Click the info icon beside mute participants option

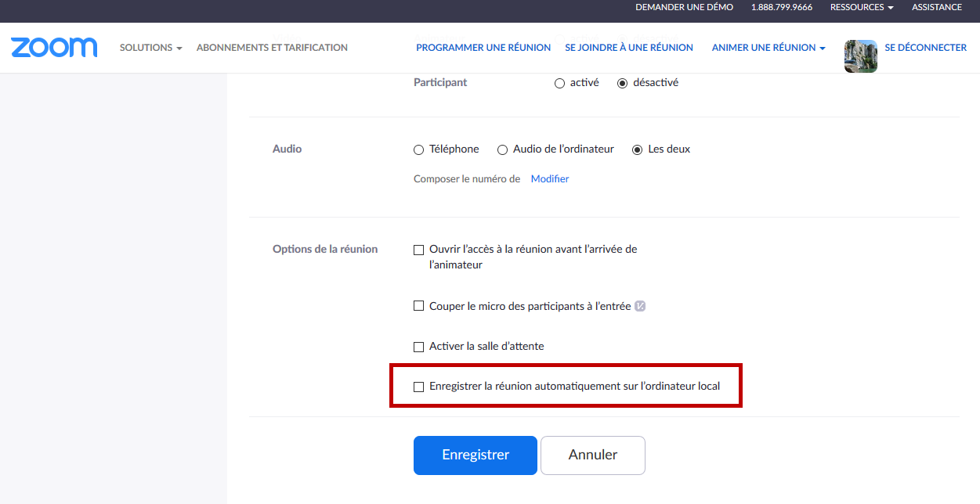(640, 306)
